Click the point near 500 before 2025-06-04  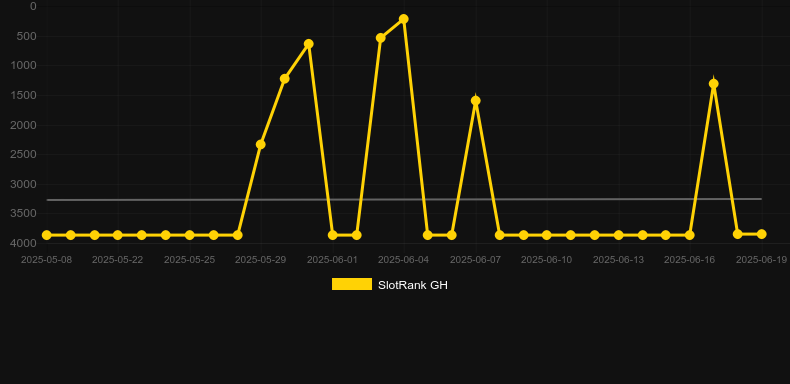click(380, 38)
